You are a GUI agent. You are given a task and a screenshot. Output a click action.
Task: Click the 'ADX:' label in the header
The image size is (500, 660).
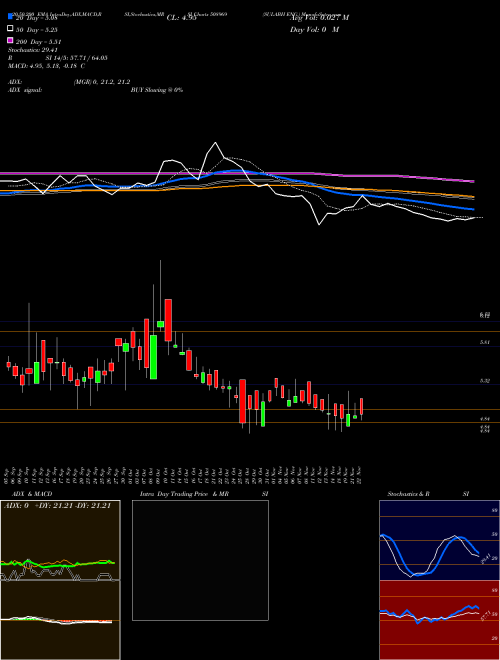(15, 82)
